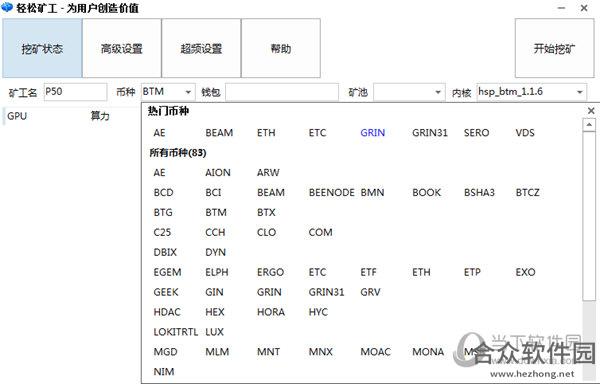Choose LUX coin
Image resolution: width=600 pixels, height=384 pixels.
click(x=214, y=332)
